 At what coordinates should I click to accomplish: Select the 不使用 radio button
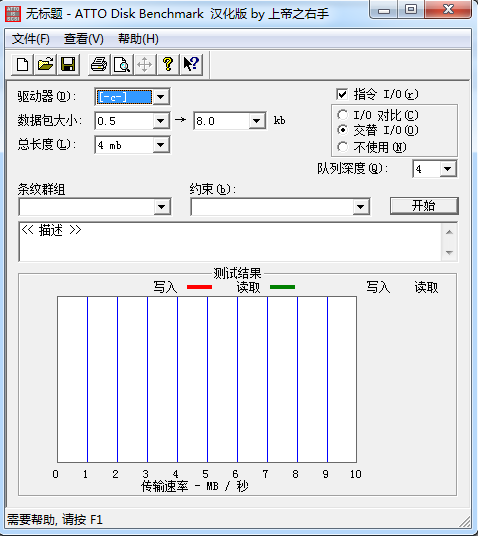click(342, 147)
